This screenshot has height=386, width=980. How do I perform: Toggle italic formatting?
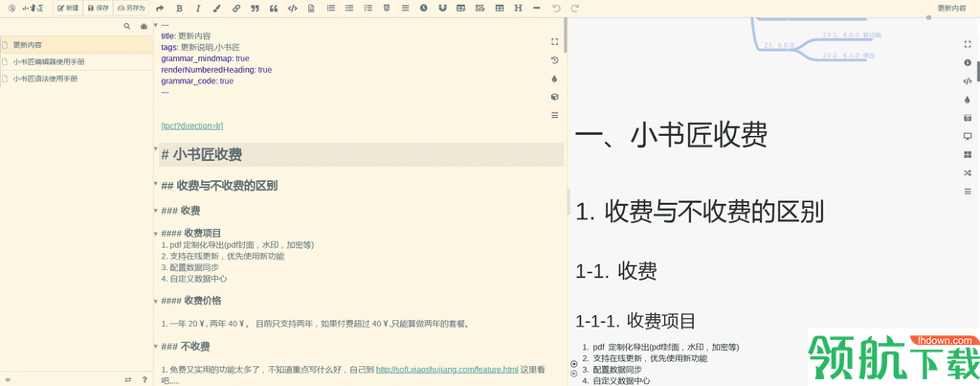coord(198,8)
